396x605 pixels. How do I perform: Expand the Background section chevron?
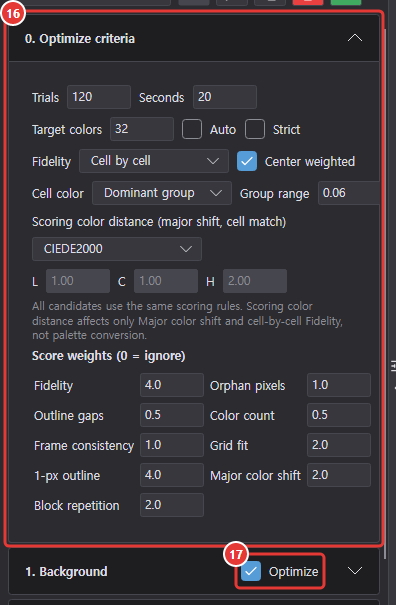[x=355, y=571]
